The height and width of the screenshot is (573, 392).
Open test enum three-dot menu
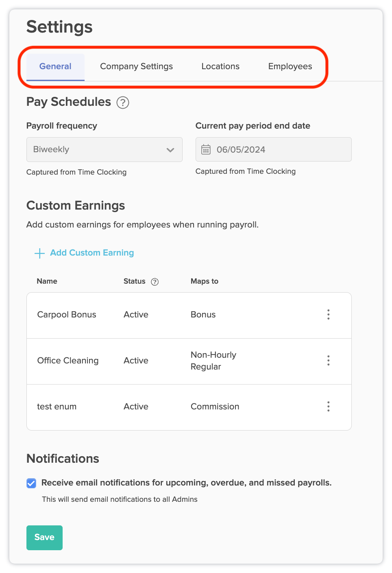328,407
